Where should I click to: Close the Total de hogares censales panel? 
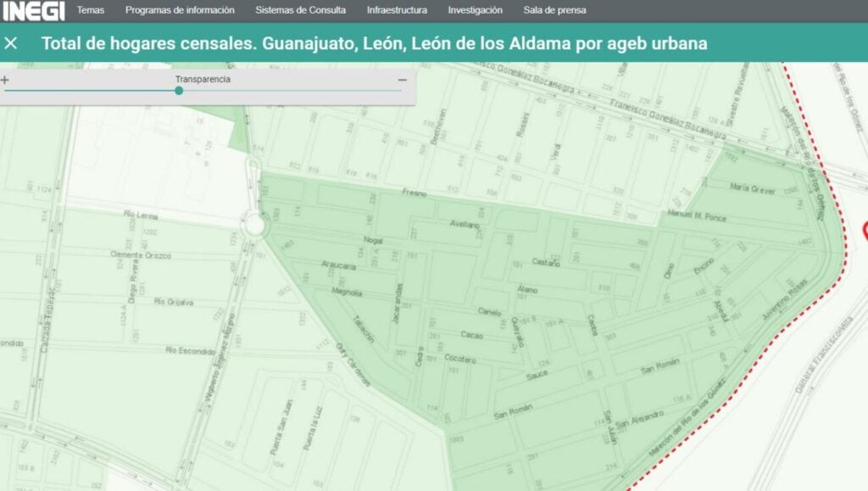tap(11, 43)
